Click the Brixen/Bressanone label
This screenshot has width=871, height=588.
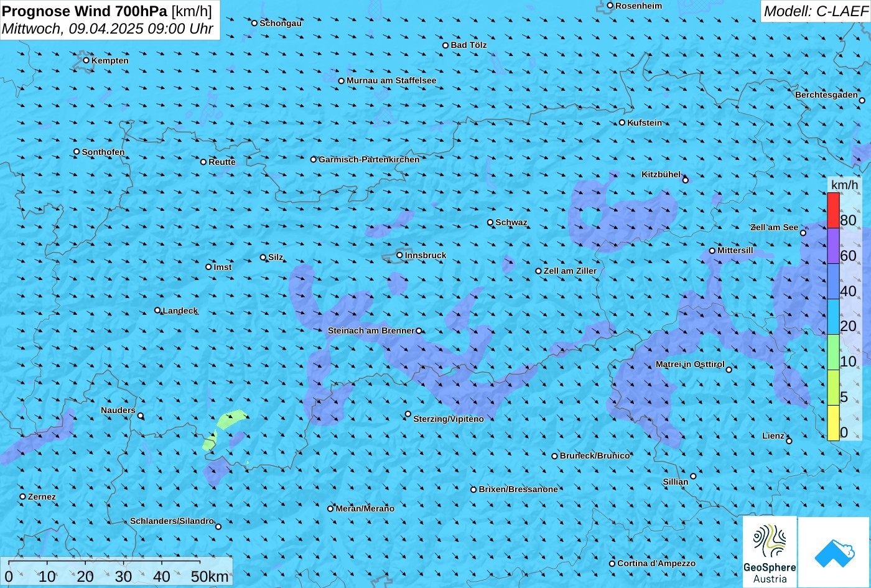pyautogui.click(x=518, y=489)
